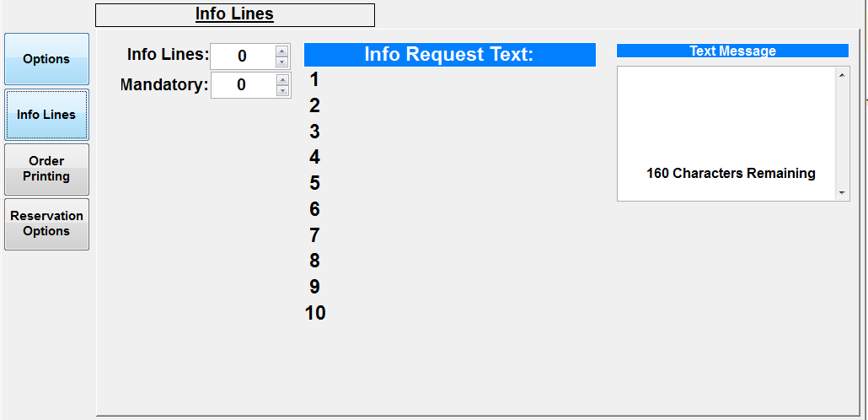Click the Mandatory spinner down arrow
This screenshot has width=868, height=420.
[282, 91]
